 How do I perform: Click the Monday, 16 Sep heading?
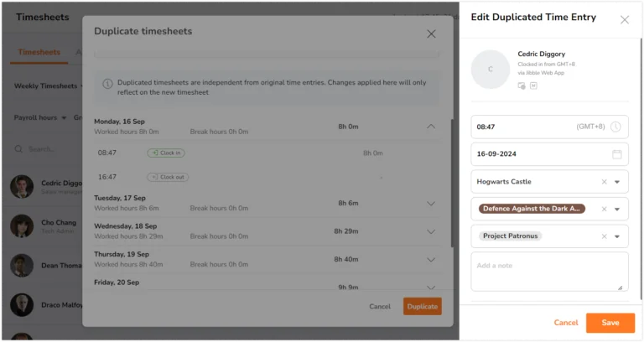click(119, 122)
